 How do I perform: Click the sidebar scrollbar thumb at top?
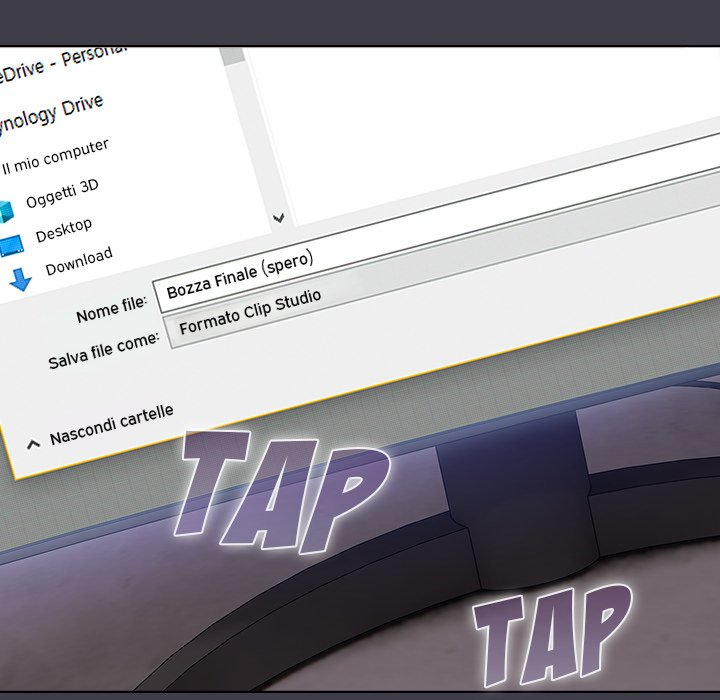point(232,55)
